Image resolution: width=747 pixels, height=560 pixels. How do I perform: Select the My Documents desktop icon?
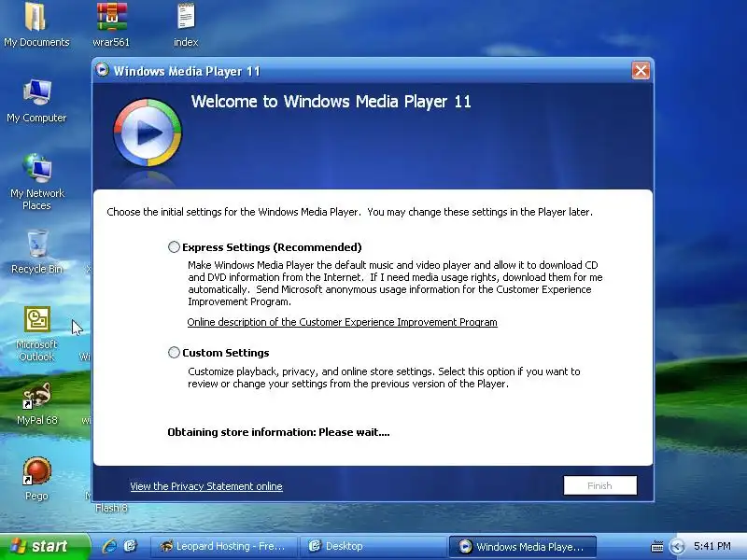pyautogui.click(x=36, y=25)
